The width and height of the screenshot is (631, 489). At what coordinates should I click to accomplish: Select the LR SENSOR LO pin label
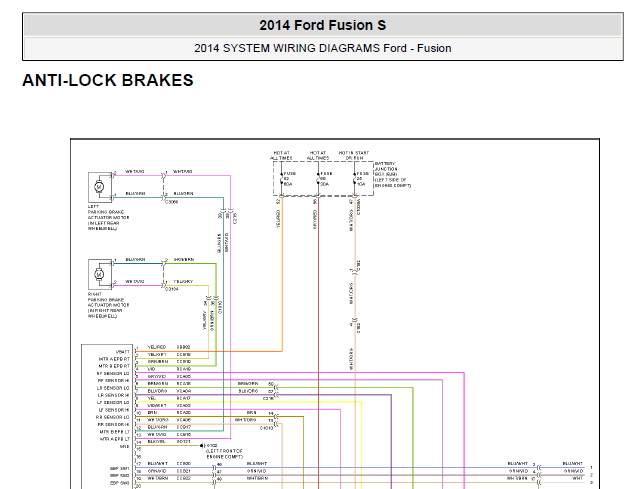pos(113,388)
